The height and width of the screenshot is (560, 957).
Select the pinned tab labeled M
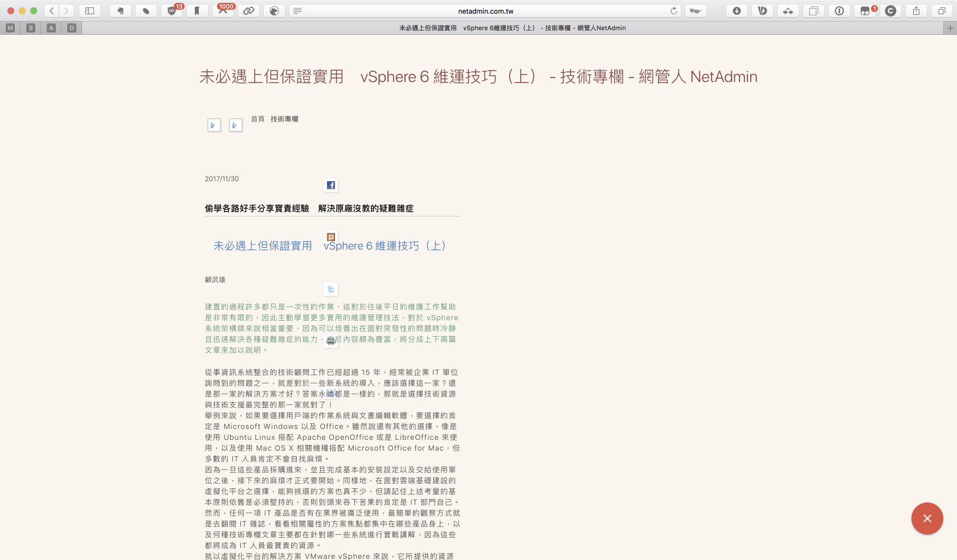10,28
